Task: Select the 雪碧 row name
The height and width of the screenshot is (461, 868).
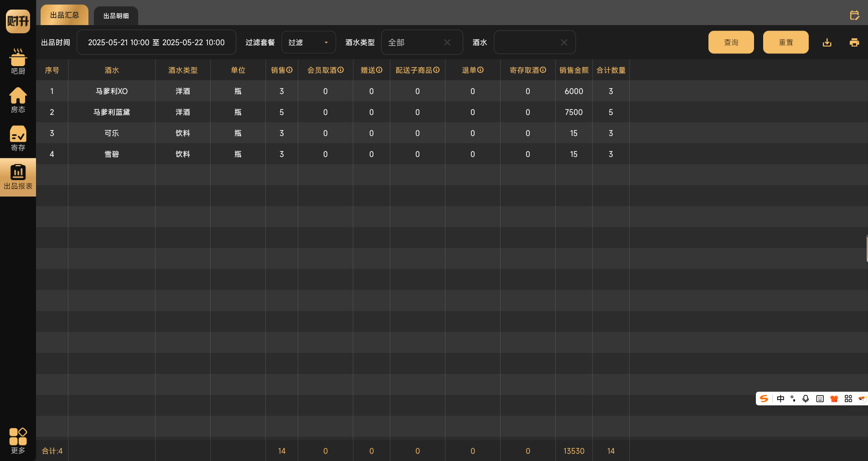Action: tap(112, 154)
